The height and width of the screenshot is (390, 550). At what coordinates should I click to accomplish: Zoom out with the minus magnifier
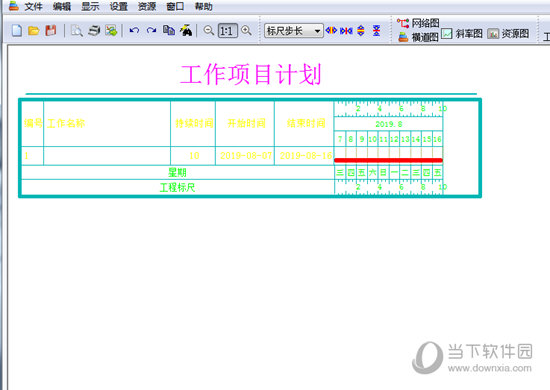209,31
